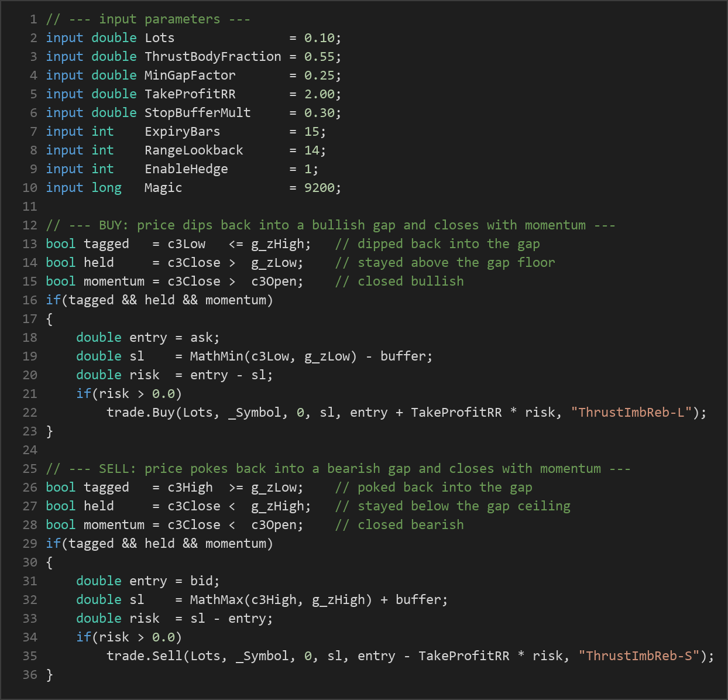The image size is (728, 700).
Task: Select the RangeLookback parameter name
Action: coord(194,150)
